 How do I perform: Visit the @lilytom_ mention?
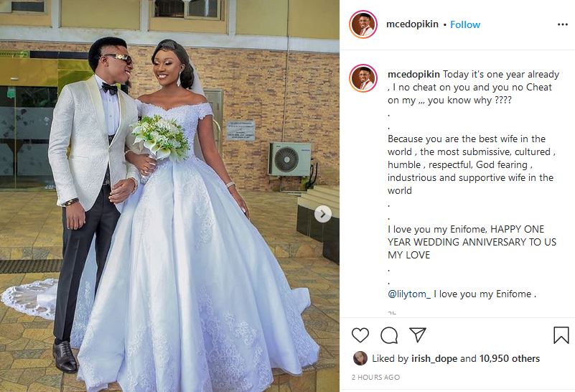pyautogui.click(x=409, y=294)
